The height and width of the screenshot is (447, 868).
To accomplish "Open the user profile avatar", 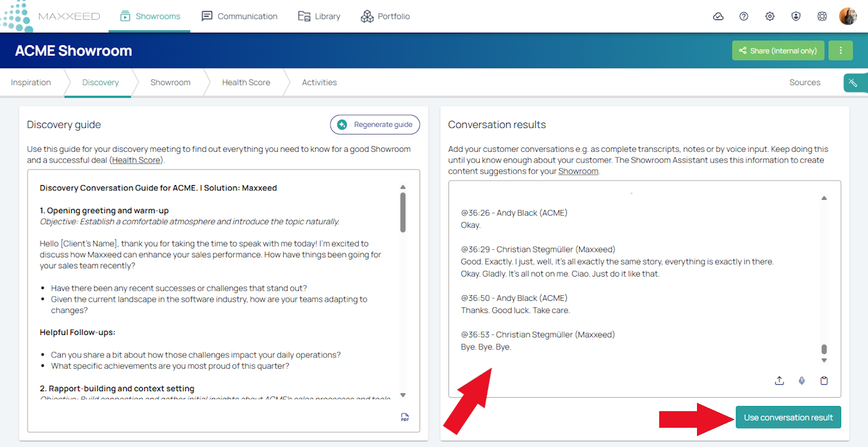I will tap(848, 16).
